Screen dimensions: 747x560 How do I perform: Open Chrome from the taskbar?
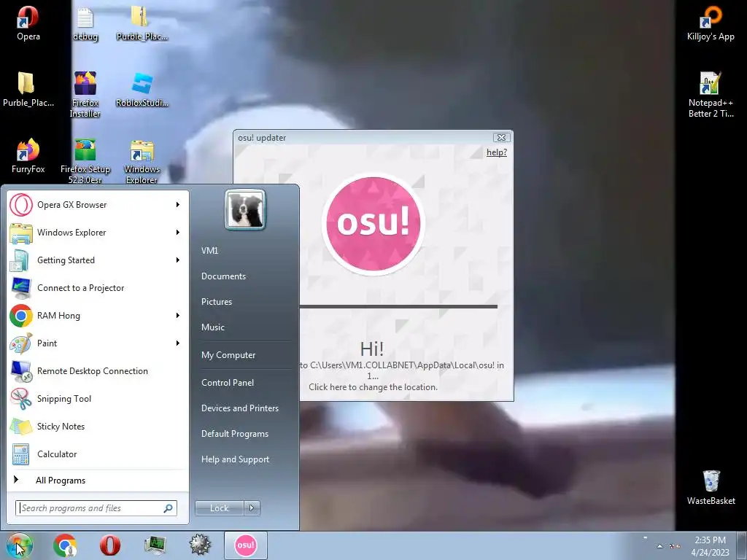click(65, 545)
